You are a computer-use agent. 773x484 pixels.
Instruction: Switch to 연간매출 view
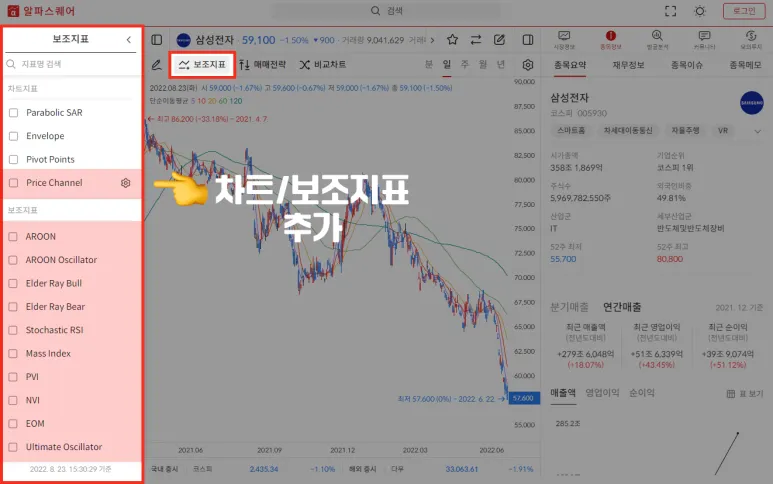622,307
